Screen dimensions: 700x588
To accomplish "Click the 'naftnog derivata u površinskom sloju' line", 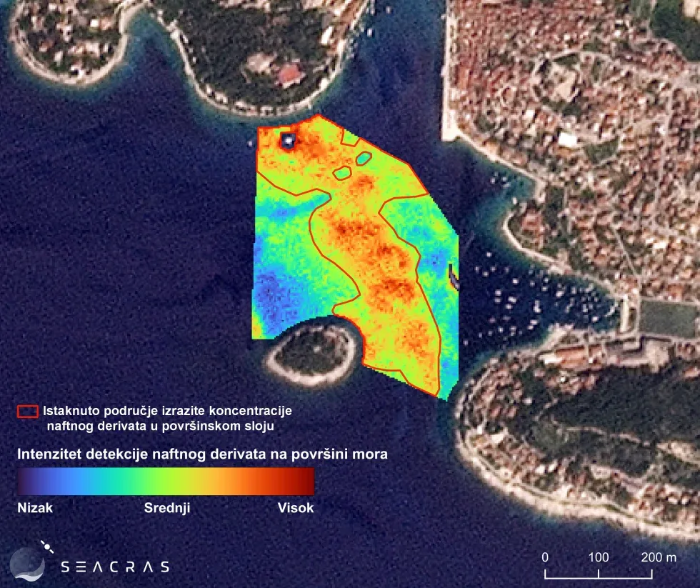I will [160, 426].
